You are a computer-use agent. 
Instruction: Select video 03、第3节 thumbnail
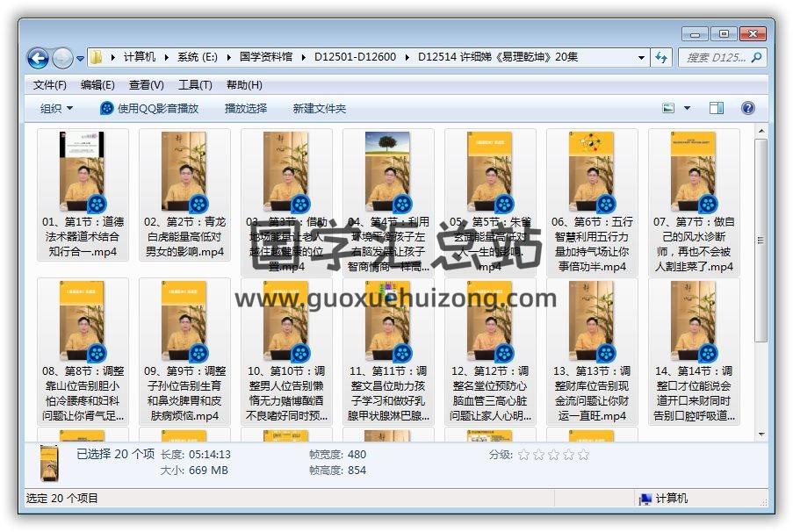(286, 171)
